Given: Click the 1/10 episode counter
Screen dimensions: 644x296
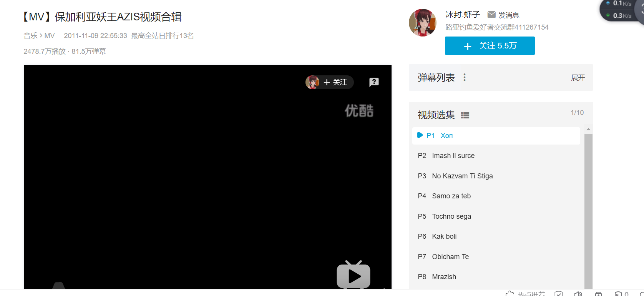Looking at the screenshot, I should pos(577,113).
